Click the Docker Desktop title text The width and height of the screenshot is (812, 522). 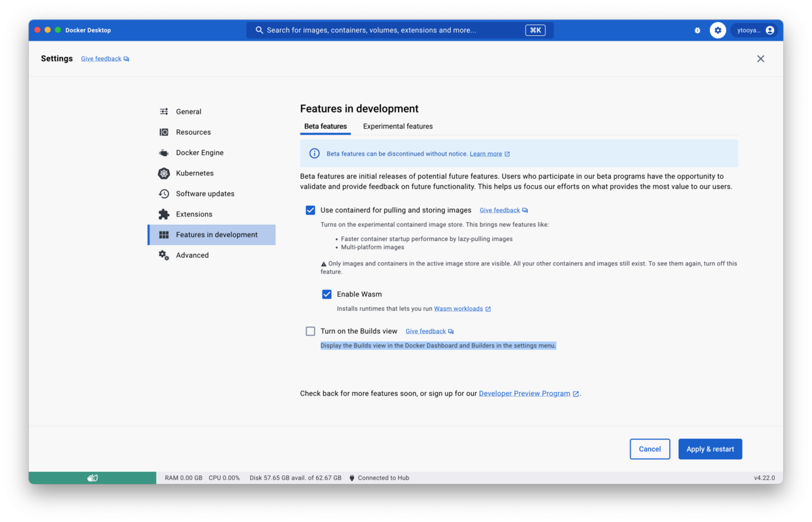[88, 30]
